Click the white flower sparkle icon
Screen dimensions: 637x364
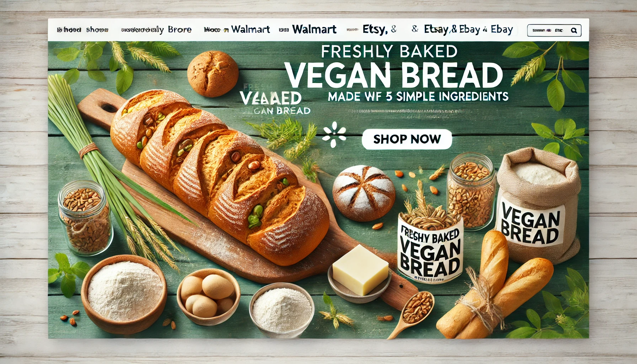pos(334,134)
